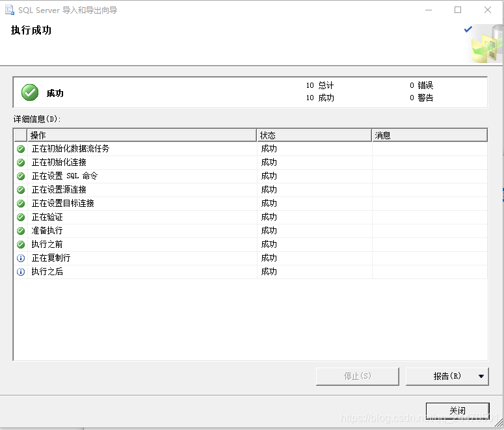Image resolution: width=504 pixels, height=430 pixels.
Task: Click the large green success checkmark icon
Action: click(x=30, y=92)
